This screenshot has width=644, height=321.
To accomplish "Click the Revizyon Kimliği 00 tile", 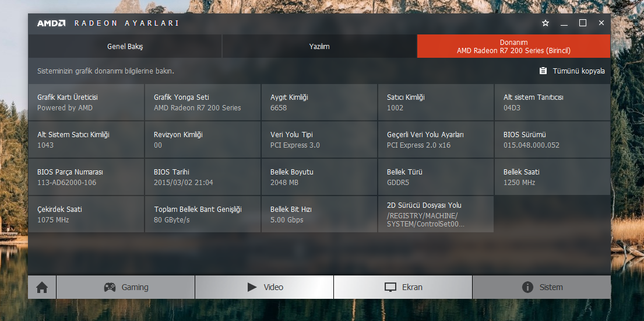I will [203, 139].
